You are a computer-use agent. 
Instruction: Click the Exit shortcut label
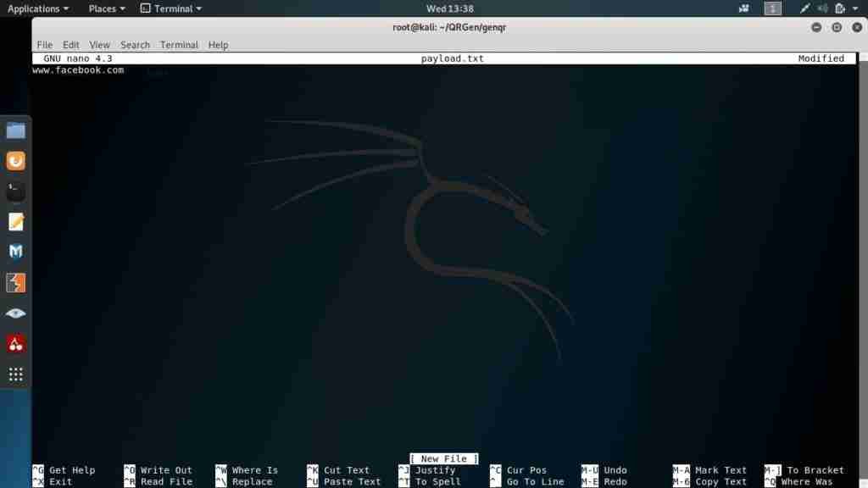pos(60,481)
